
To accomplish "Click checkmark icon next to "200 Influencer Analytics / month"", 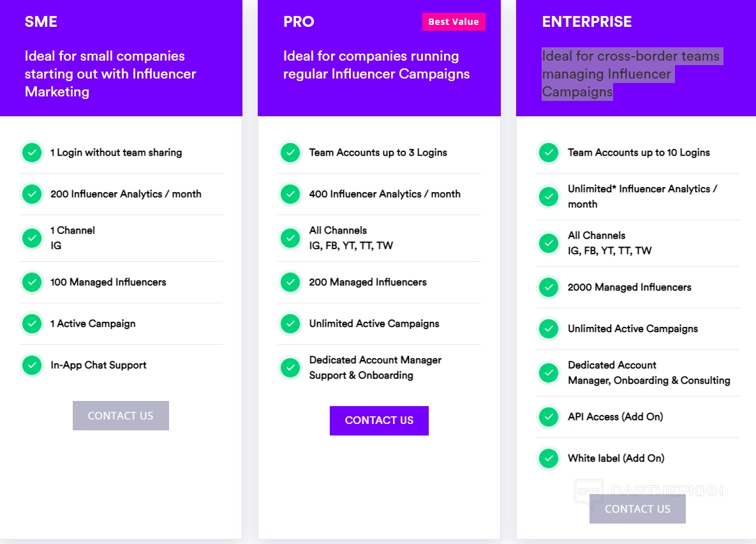I will point(32,194).
